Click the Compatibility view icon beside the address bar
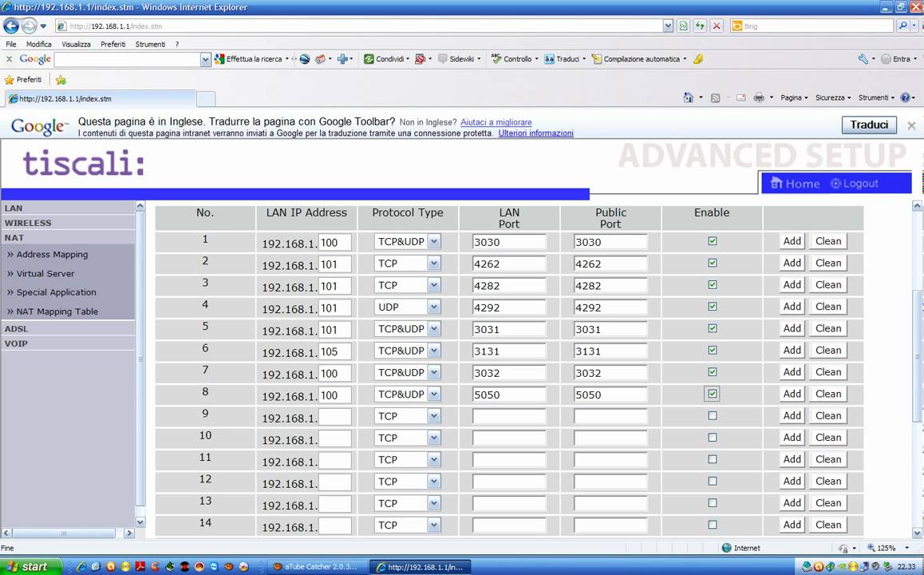The width and height of the screenshot is (924, 575). [x=683, y=26]
